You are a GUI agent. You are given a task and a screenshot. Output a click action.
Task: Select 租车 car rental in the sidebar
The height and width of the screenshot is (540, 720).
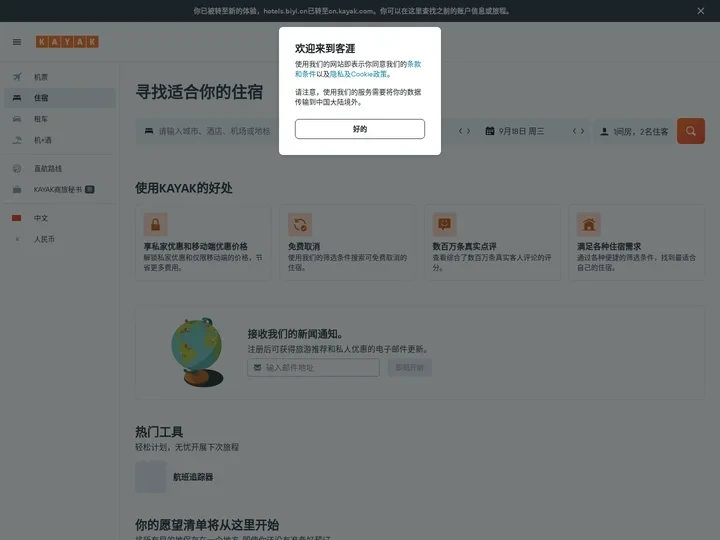[60, 119]
